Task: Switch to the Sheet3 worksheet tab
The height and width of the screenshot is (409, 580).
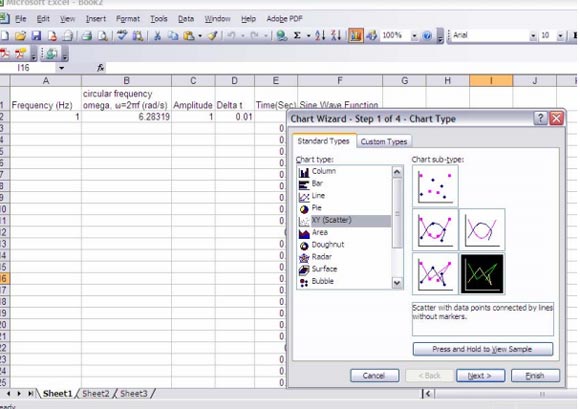Action: pyautogui.click(x=134, y=393)
